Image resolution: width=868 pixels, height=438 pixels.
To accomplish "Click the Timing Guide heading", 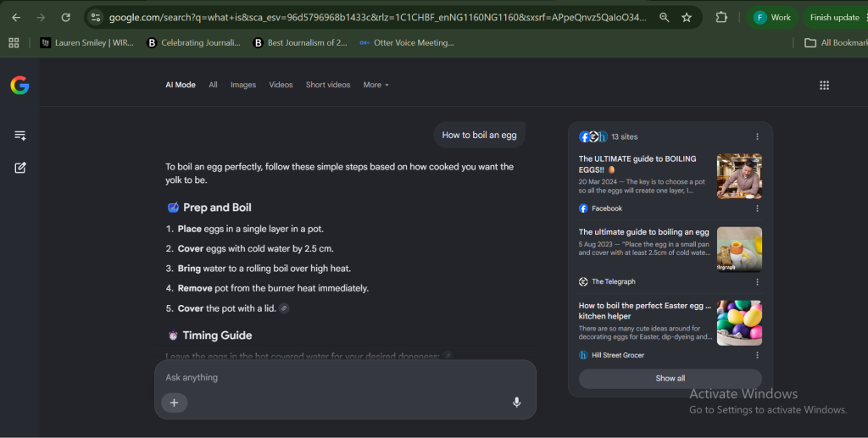I will tap(217, 335).
